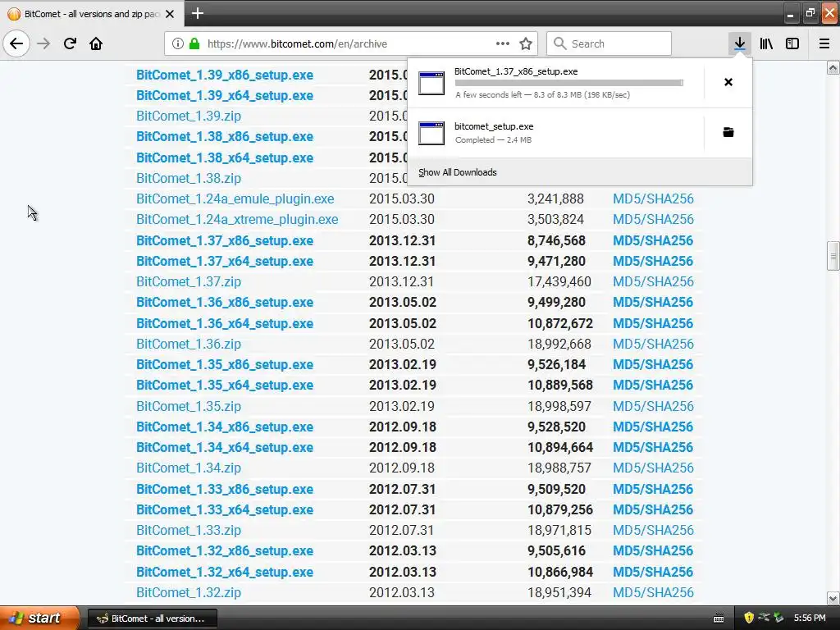Image resolution: width=840 pixels, height=630 pixels.
Task: Toggle the downloads panel arrow button
Action: (740, 43)
